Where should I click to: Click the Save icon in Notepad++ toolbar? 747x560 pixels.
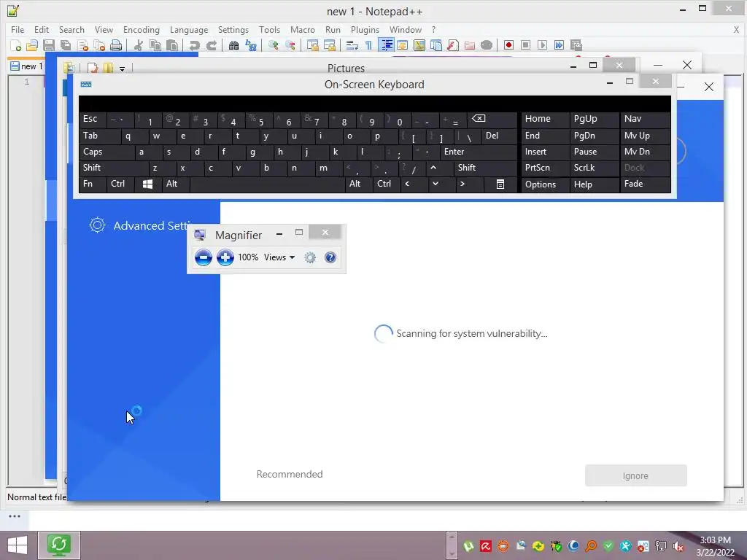click(x=49, y=45)
